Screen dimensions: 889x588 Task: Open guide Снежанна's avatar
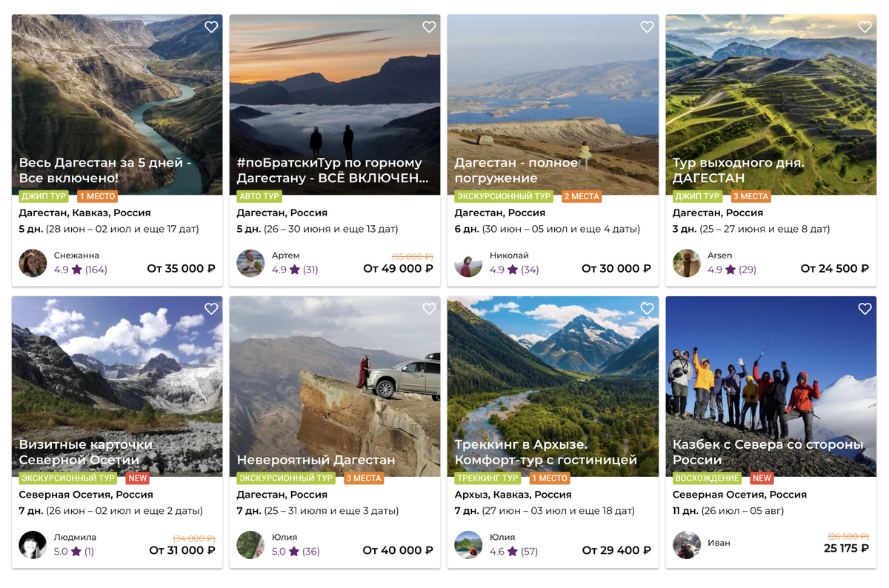33,263
